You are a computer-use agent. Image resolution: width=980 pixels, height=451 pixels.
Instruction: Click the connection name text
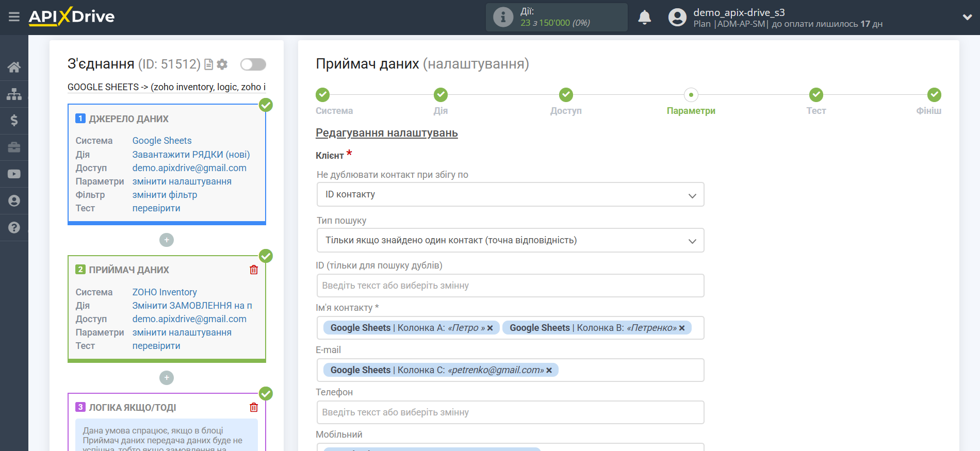tap(167, 87)
